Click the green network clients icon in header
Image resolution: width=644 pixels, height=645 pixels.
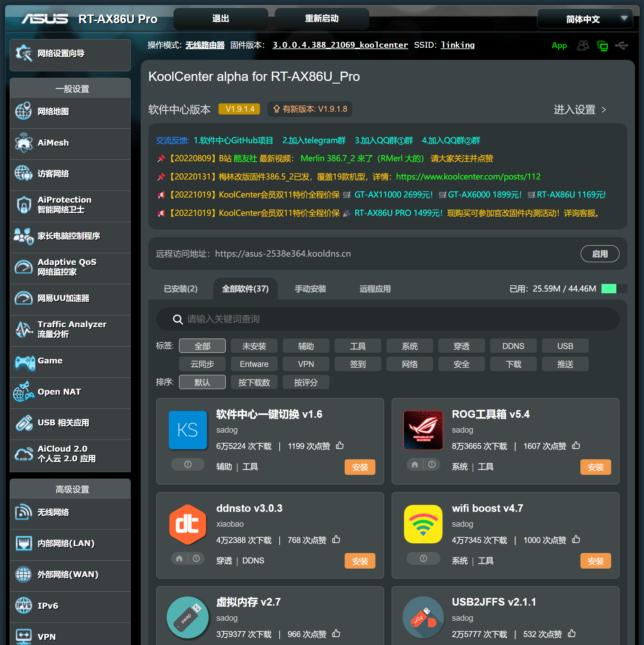pyautogui.click(x=602, y=45)
